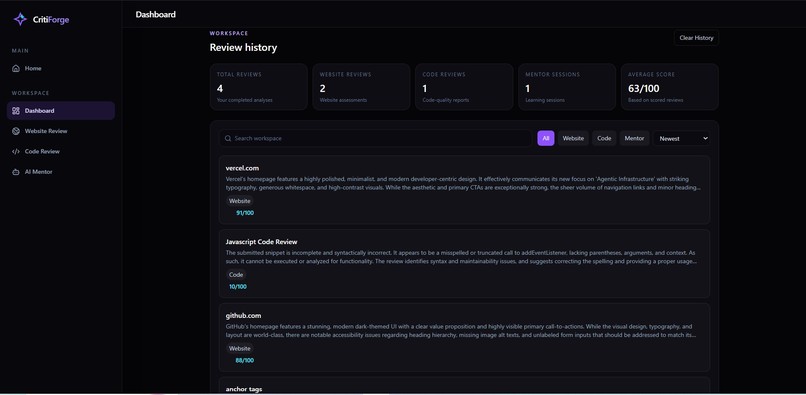806x395 pixels.
Task: Click the Code Reviews stat card
Action: tap(464, 87)
